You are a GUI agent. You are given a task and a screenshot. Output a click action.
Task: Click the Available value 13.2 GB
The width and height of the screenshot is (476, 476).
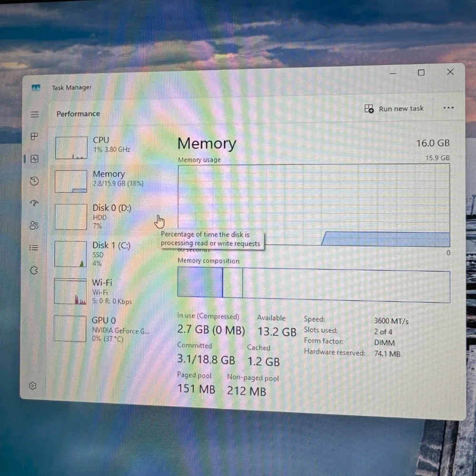(277, 331)
